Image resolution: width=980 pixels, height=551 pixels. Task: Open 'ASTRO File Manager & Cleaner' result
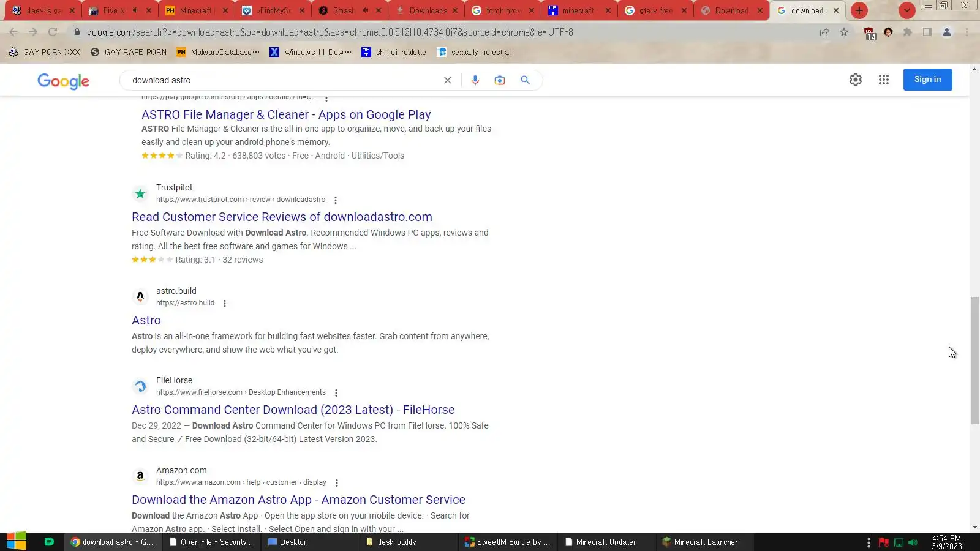coord(286,114)
